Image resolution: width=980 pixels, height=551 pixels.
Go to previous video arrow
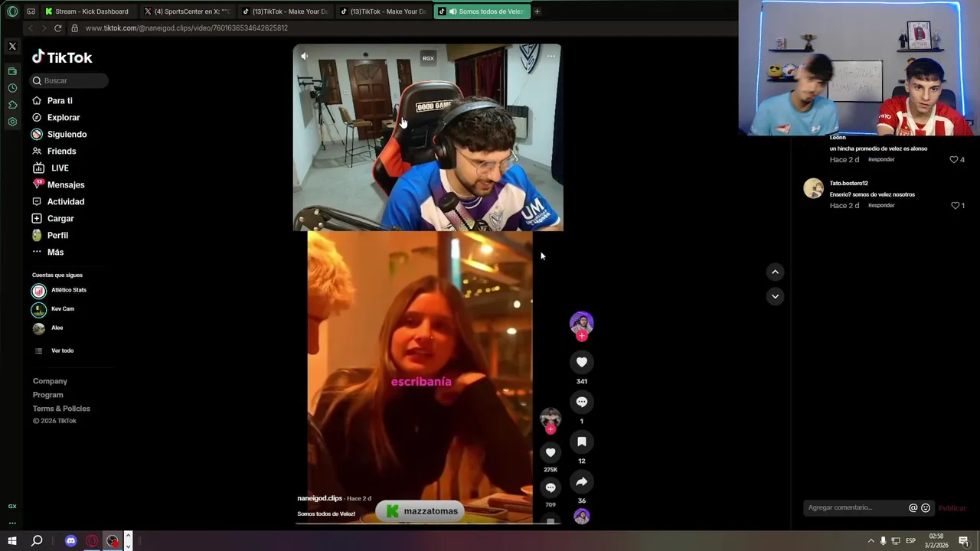tap(775, 272)
